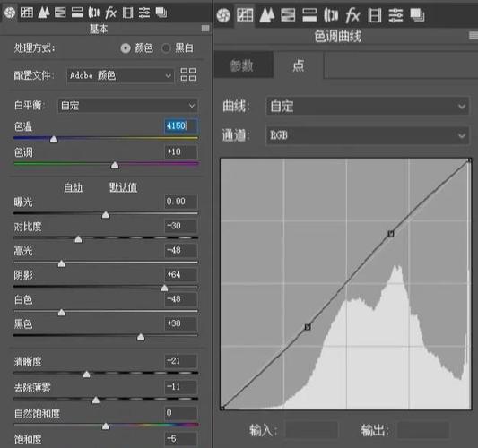Open Snapshots icon in right panel
Image resolution: width=478 pixels, height=448 pixels.
click(417, 15)
